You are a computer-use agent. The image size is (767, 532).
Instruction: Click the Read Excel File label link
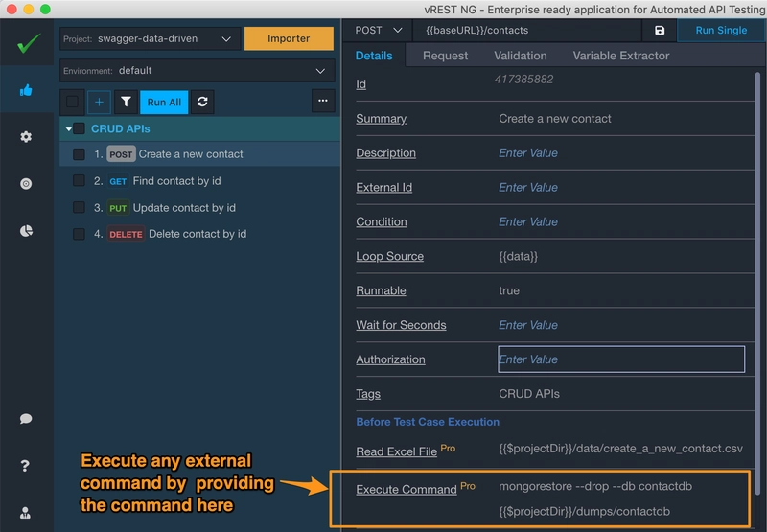(396, 451)
